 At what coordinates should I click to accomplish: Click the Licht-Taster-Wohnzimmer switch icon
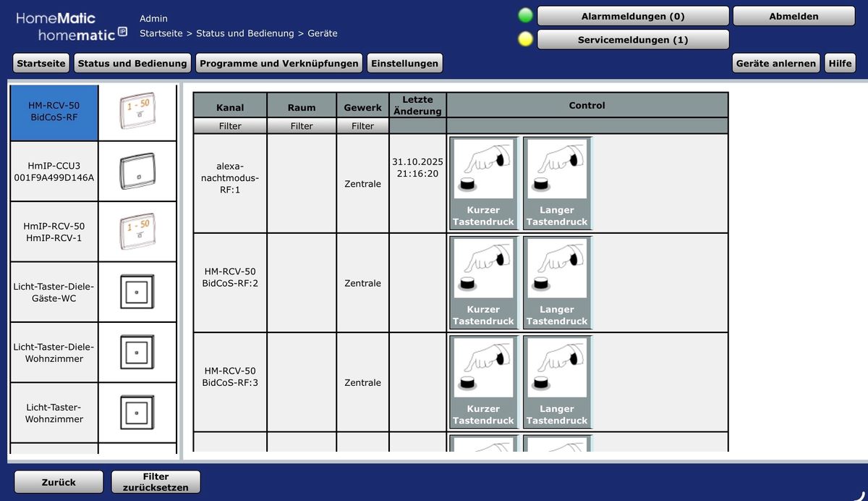click(x=137, y=413)
